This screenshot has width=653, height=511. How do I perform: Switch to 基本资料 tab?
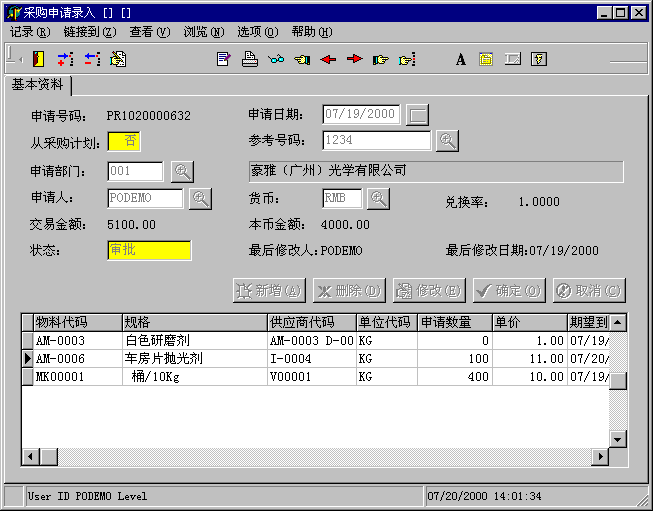point(37,84)
